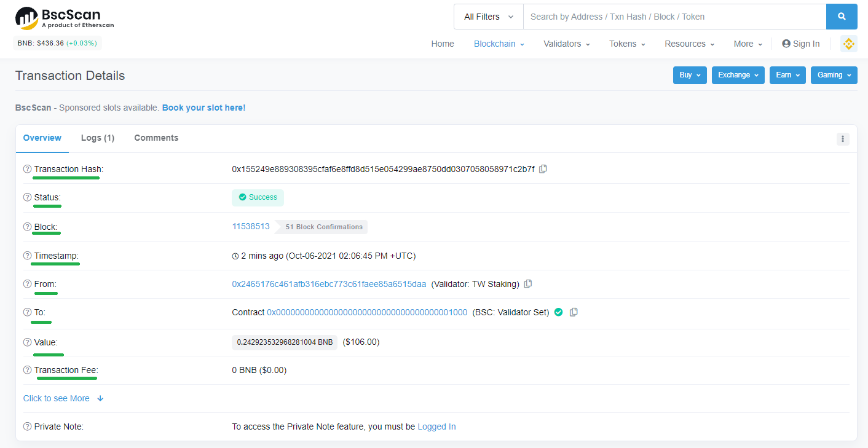
Task: Switch to the Logs (1) tab
Action: click(x=98, y=138)
